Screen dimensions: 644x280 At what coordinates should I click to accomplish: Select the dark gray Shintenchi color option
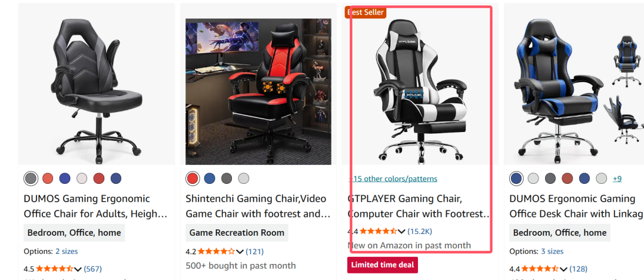[x=227, y=179]
